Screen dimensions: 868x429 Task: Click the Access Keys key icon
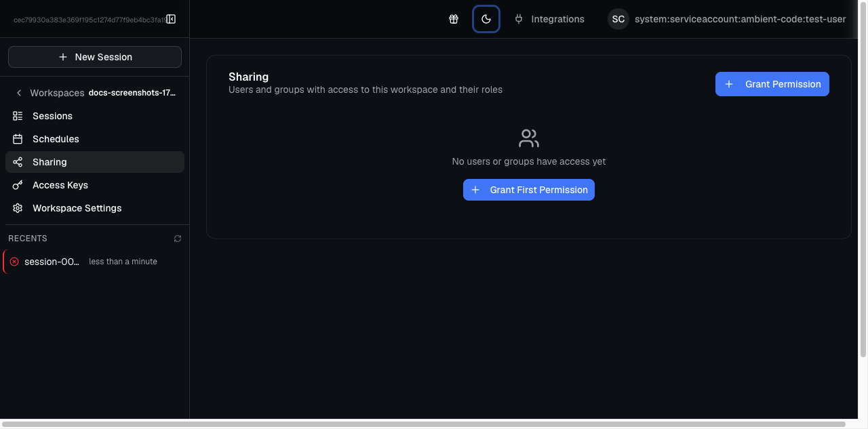[18, 185]
